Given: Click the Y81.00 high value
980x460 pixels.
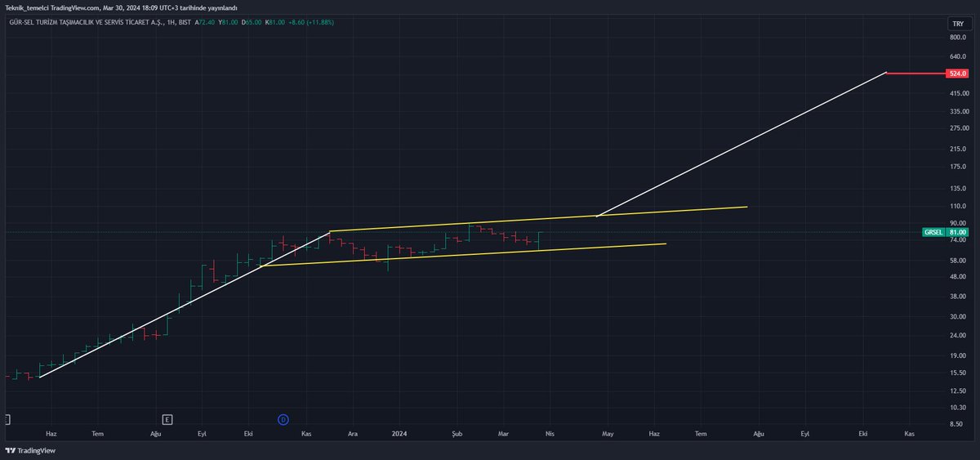Looking at the screenshot, I should click(x=228, y=22).
